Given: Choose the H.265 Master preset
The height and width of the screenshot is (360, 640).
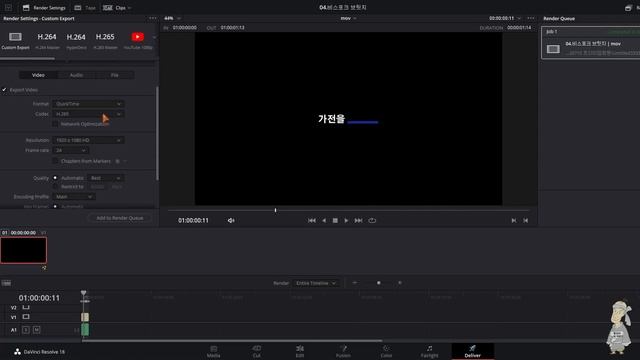Looking at the screenshot, I should pos(105,40).
